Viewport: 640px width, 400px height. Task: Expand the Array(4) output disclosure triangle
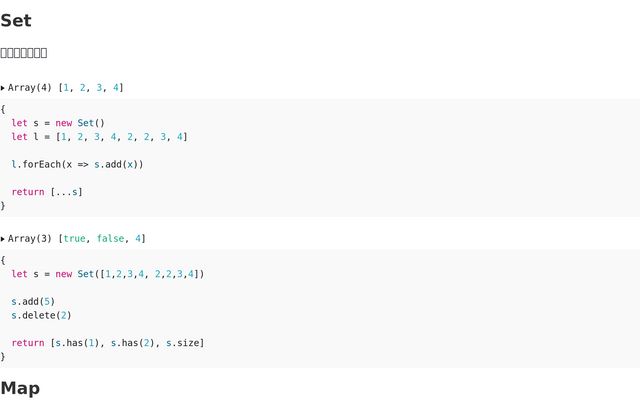[x=3, y=88]
